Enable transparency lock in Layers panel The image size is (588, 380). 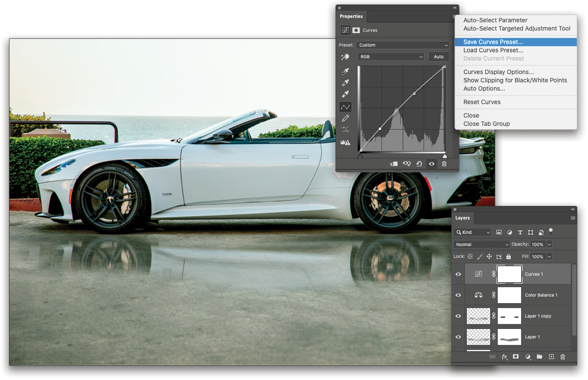click(x=470, y=256)
